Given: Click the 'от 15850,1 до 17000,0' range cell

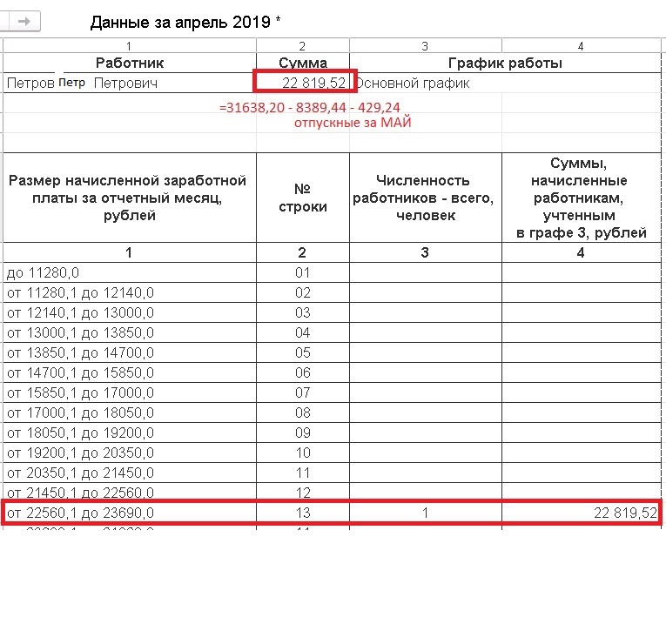Looking at the screenshot, I should pyautogui.click(x=130, y=392).
